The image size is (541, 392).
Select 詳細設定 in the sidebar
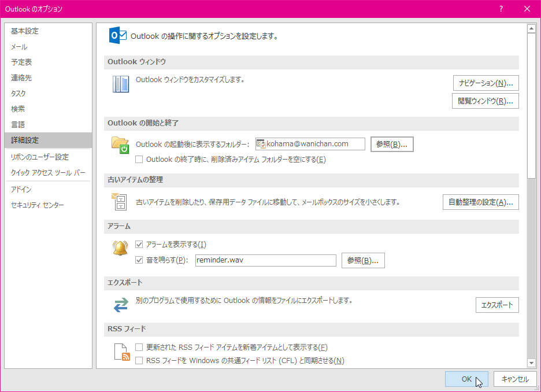(x=49, y=140)
